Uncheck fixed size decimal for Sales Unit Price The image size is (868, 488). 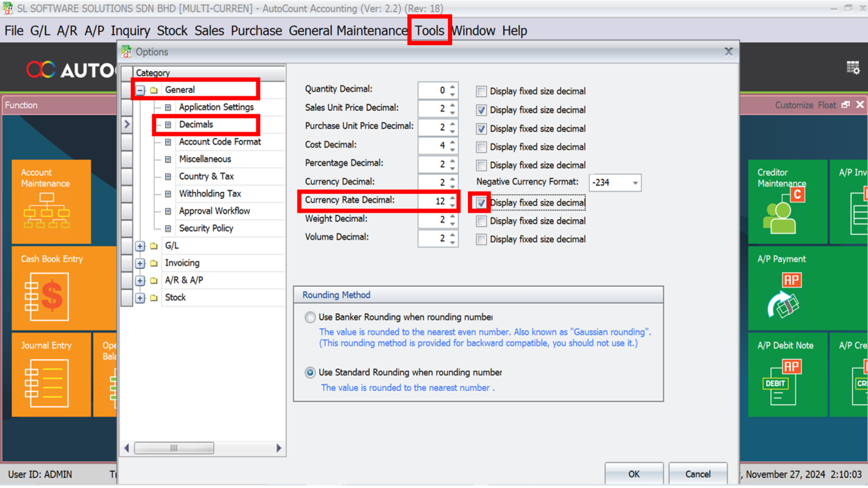[x=481, y=110]
